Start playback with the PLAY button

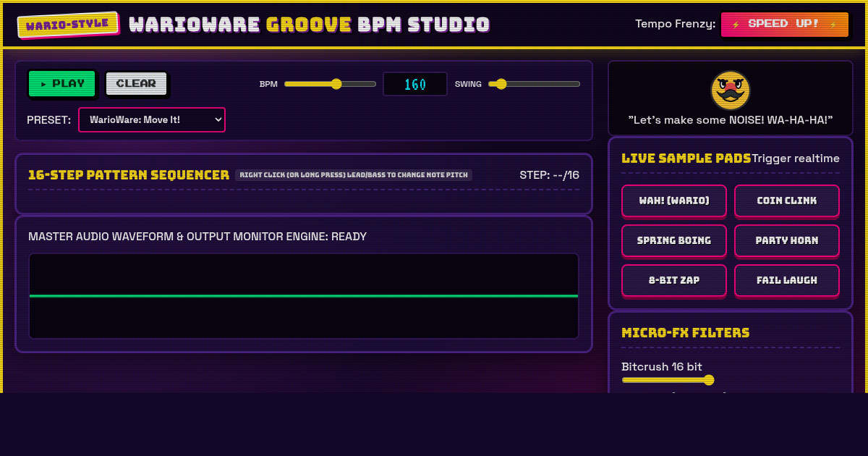coord(62,83)
